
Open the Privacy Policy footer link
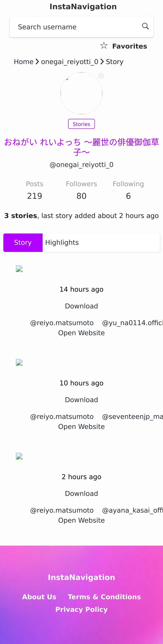[81, 609]
